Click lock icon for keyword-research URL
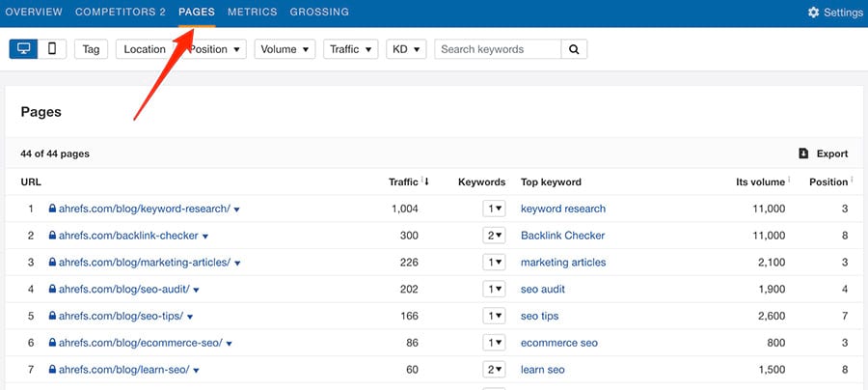Screen dimensions: 868x390 pyautogui.click(x=52, y=209)
